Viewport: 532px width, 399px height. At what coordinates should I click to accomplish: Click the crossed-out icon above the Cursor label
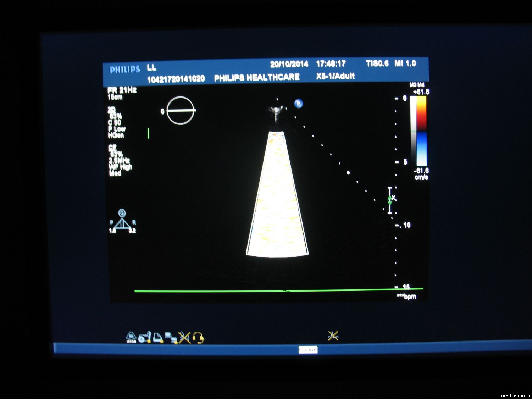(333, 336)
